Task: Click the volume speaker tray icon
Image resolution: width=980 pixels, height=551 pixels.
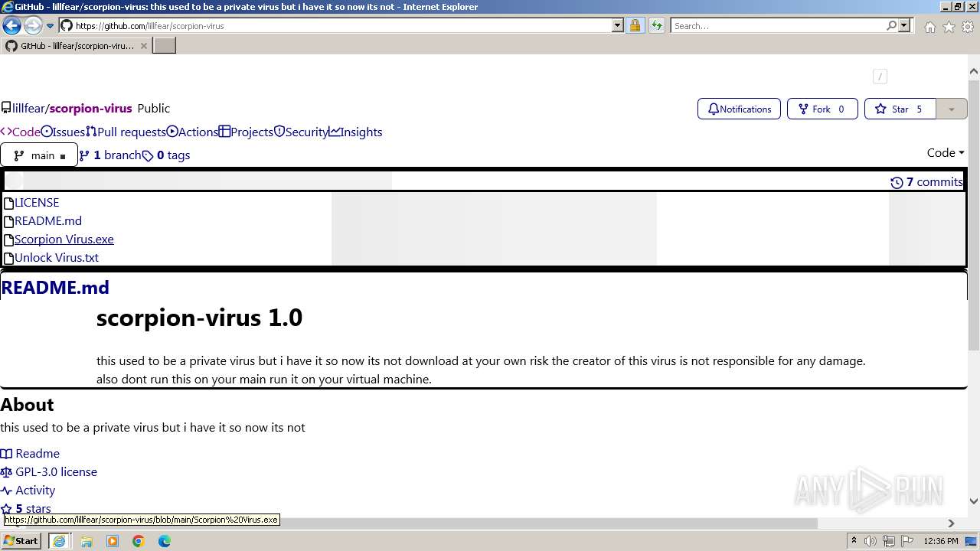Action: coord(871,541)
